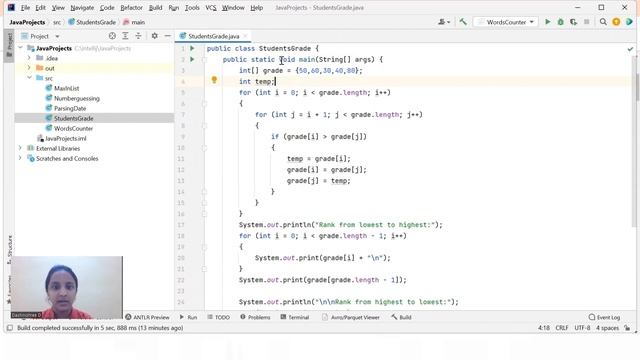Close the StudentsGrade.java editor tab
The image size is (640, 360).
click(x=245, y=36)
